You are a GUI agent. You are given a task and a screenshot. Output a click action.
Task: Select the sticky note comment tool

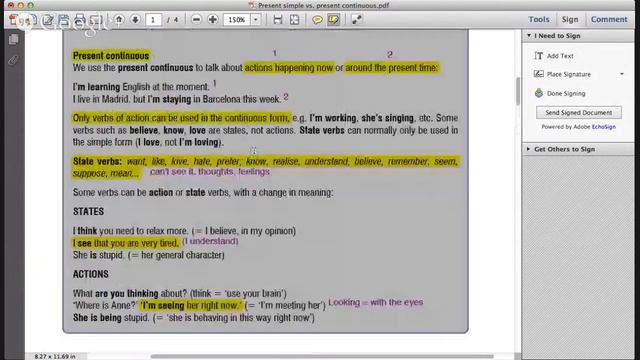317,19
